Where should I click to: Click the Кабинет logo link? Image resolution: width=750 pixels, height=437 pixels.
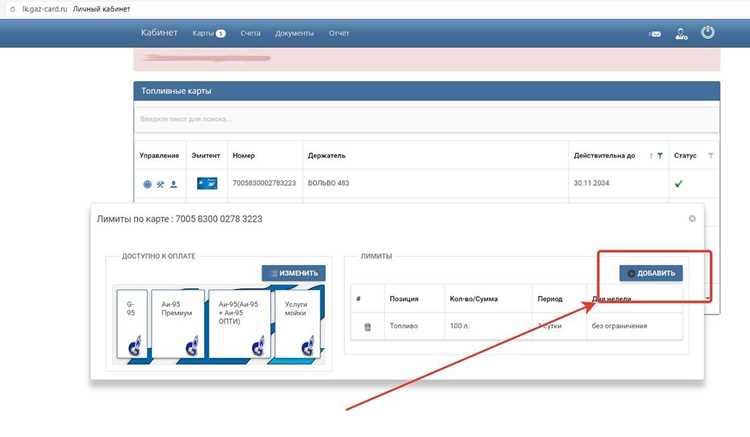click(159, 33)
